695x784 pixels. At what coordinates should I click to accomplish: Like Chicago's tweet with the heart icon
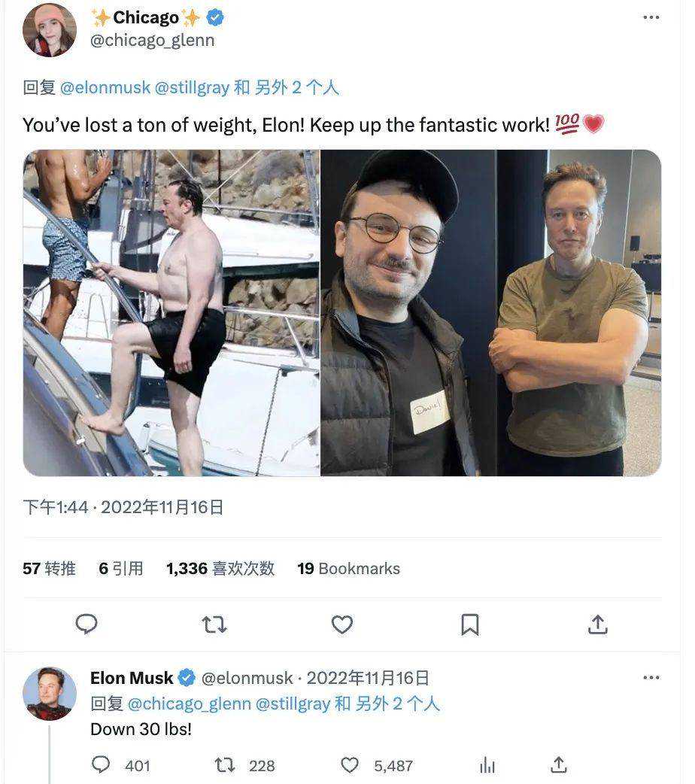342,624
